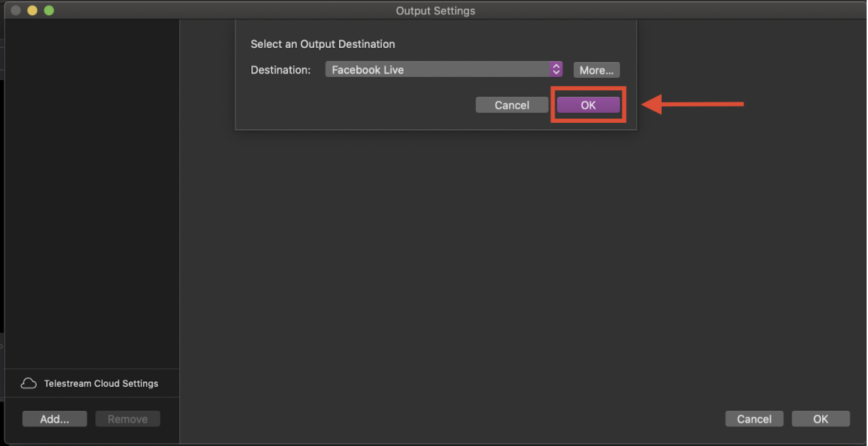The width and height of the screenshot is (868, 446).
Task: Click the red arrow pointing at OK
Action: point(692,105)
